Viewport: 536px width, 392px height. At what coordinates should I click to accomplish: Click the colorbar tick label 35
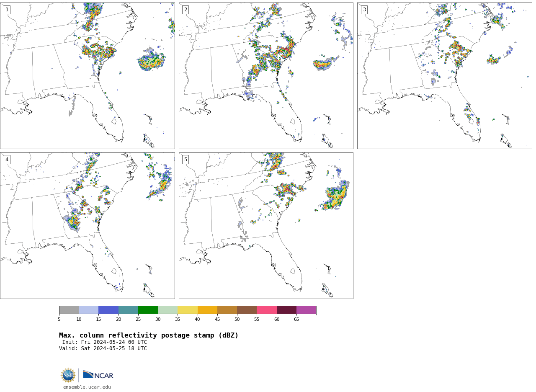[178, 319]
